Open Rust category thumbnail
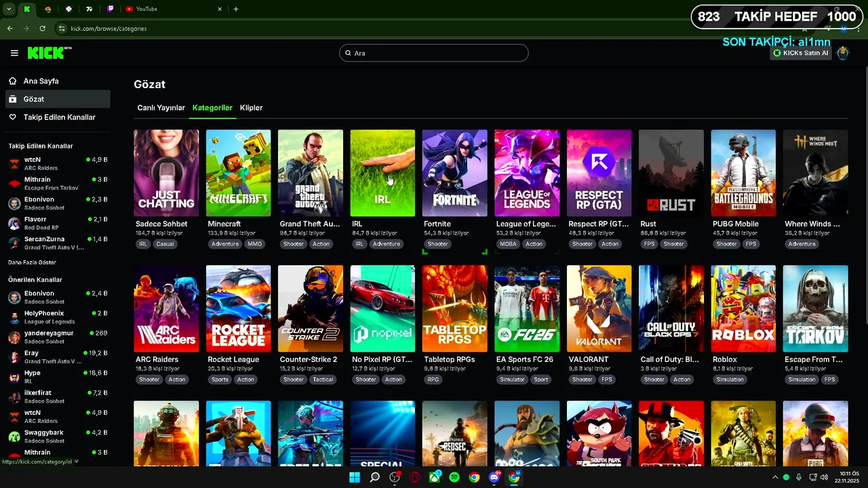 click(671, 173)
